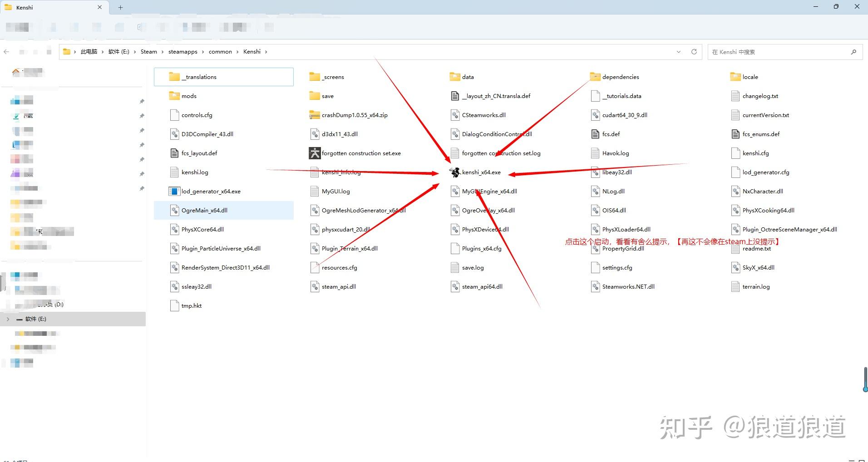Expand the chevron after Kenshi in breadcrumb
The height and width of the screenshot is (462, 868).
266,52
